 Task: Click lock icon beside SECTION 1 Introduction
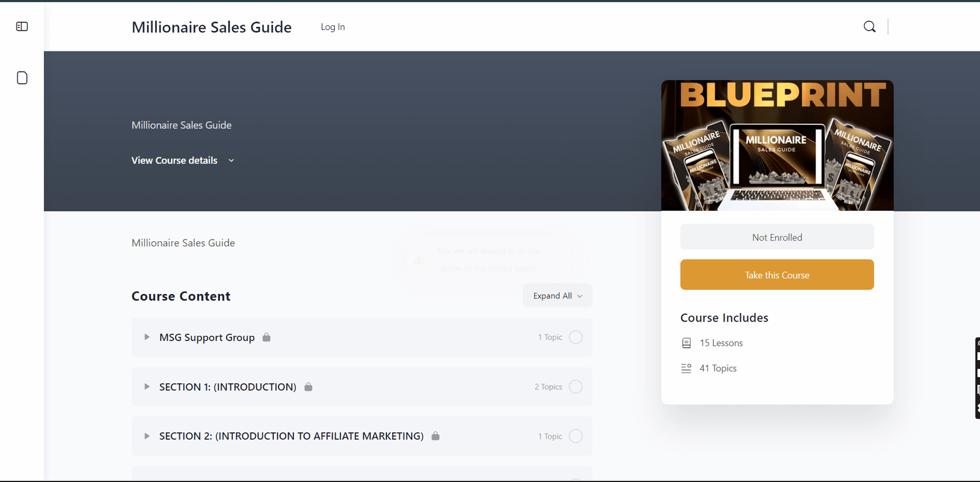(308, 387)
